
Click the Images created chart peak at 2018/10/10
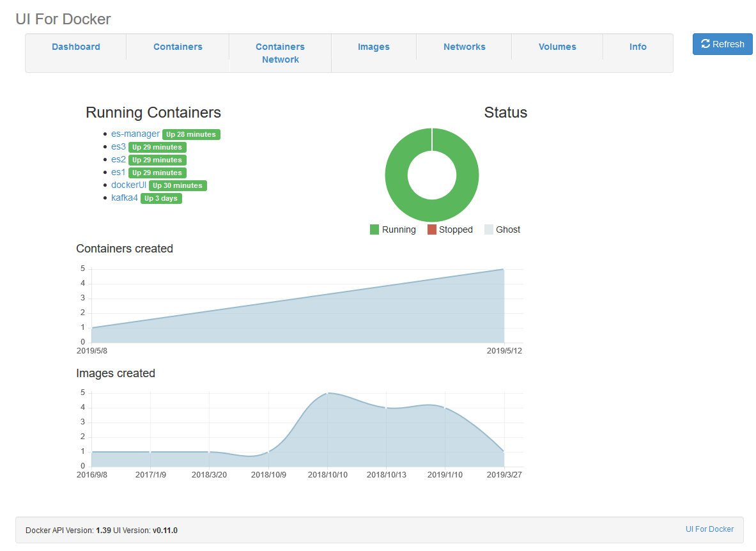click(x=328, y=393)
